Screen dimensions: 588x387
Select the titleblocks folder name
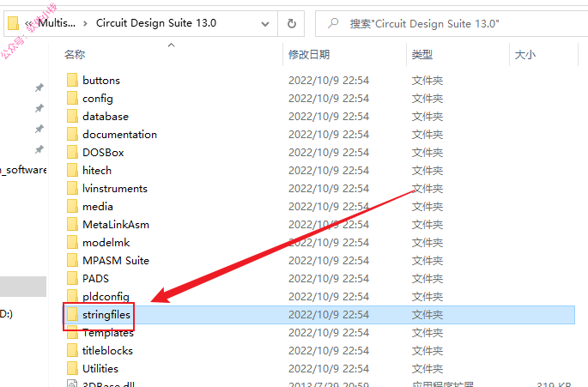coord(107,351)
